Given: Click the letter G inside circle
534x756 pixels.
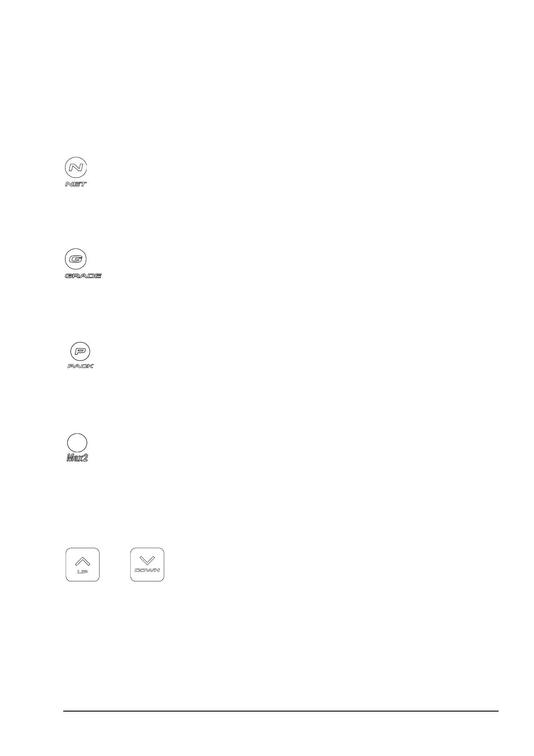Looking at the screenshot, I should tap(76, 259).
